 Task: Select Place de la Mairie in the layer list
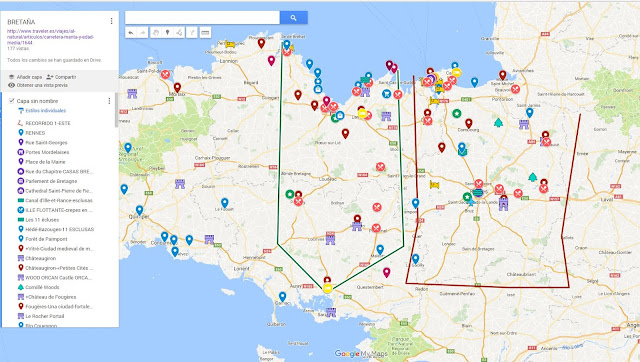point(45,162)
